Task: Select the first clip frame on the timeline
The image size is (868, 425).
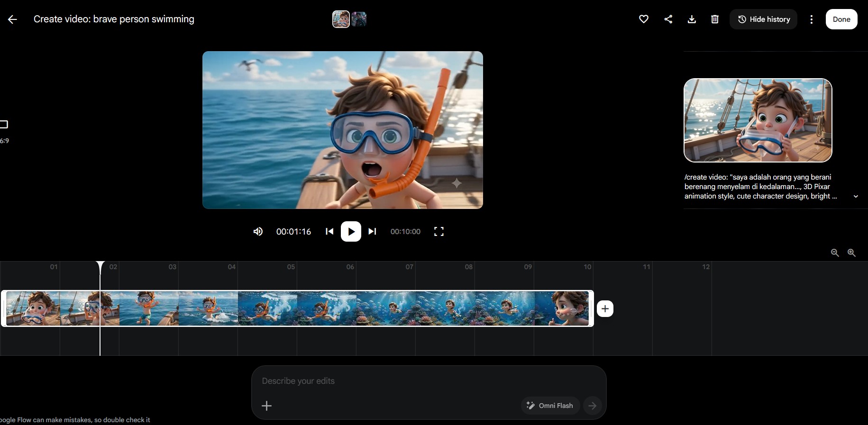Action: (x=33, y=308)
